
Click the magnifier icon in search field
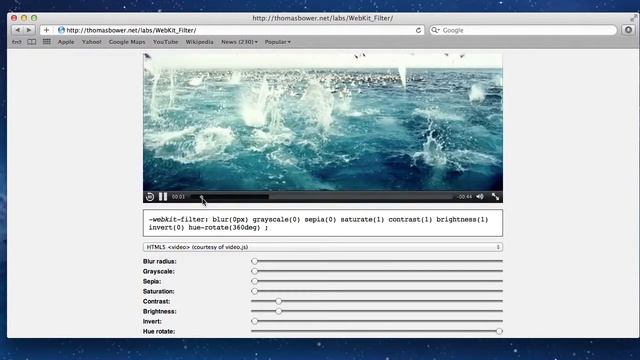435,30
